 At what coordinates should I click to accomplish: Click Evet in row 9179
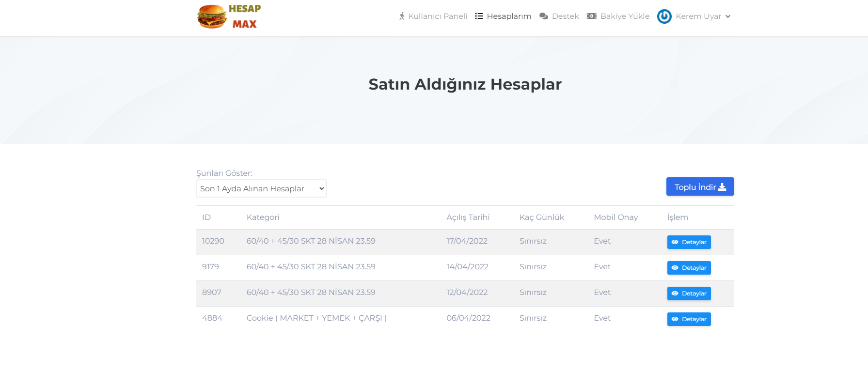[602, 267]
